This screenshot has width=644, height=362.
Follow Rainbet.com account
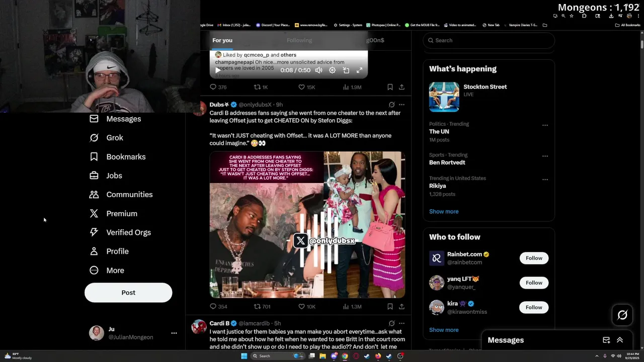(x=534, y=258)
